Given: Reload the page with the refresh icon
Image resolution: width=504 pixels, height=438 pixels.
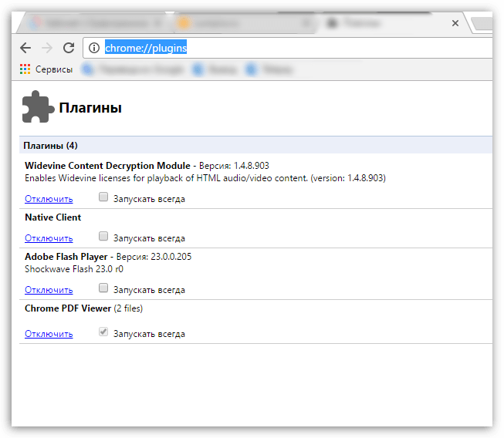Looking at the screenshot, I should [69, 48].
